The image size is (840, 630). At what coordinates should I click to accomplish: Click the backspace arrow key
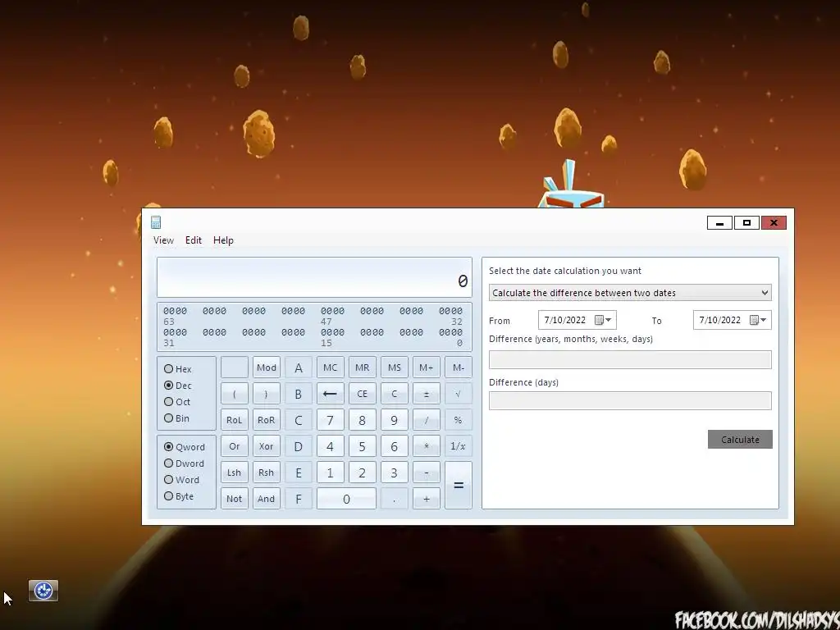(330, 394)
